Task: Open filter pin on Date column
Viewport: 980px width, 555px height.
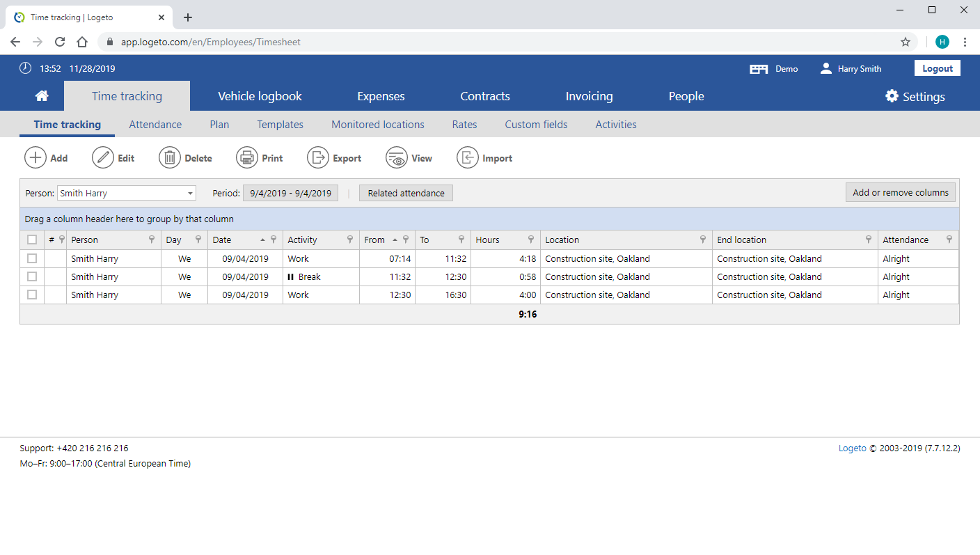Action: pos(274,240)
